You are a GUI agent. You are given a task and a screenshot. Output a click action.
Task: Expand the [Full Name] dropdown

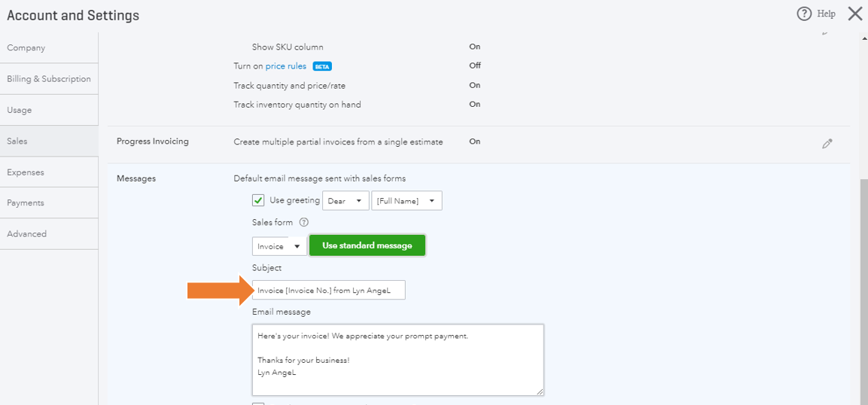(x=407, y=201)
